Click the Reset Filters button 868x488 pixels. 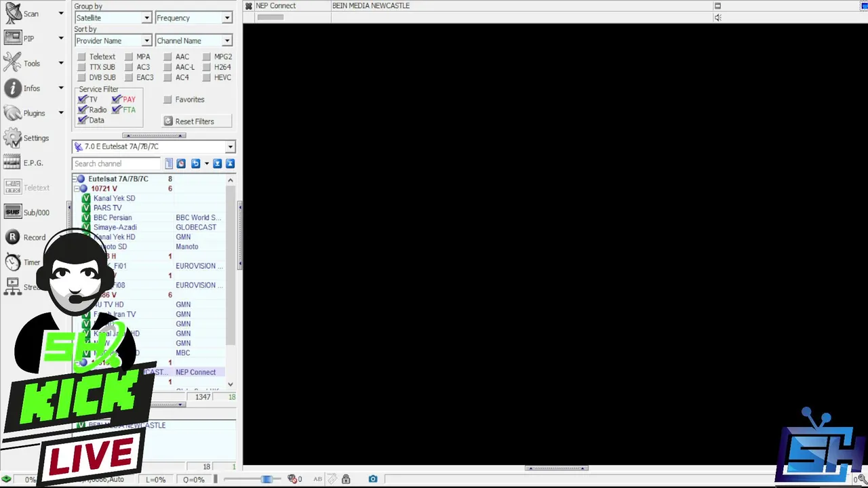[197, 121]
